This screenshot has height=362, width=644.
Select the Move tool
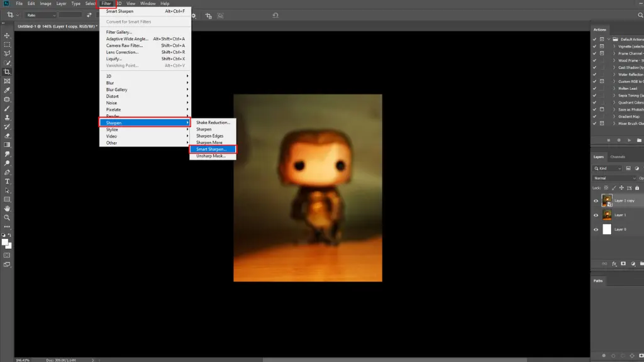7,36
